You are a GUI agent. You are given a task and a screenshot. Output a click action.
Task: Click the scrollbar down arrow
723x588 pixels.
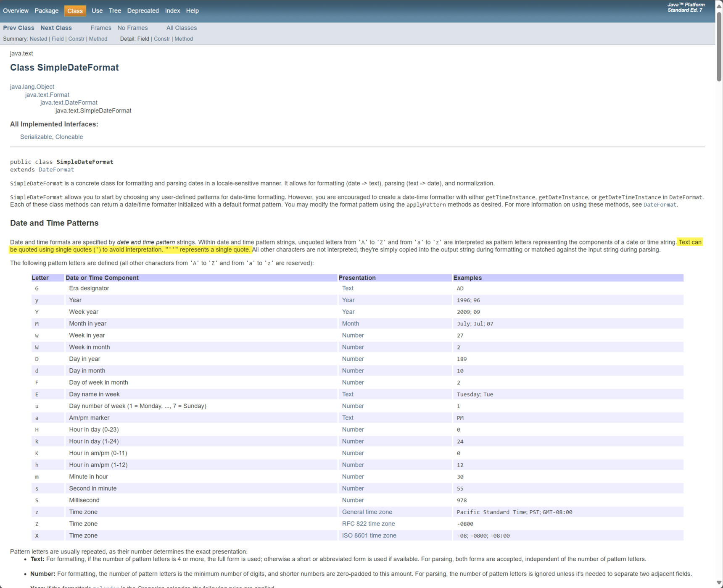point(719,583)
